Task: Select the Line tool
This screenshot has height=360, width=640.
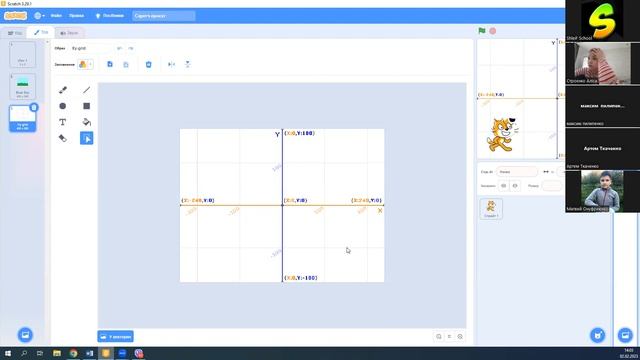Action: tap(87, 90)
